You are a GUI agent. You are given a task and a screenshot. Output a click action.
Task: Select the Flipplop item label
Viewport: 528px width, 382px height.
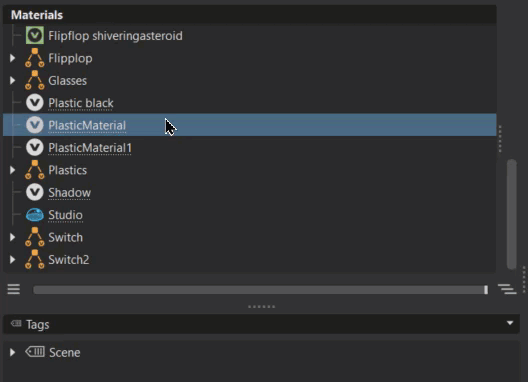pyautogui.click(x=70, y=58)
